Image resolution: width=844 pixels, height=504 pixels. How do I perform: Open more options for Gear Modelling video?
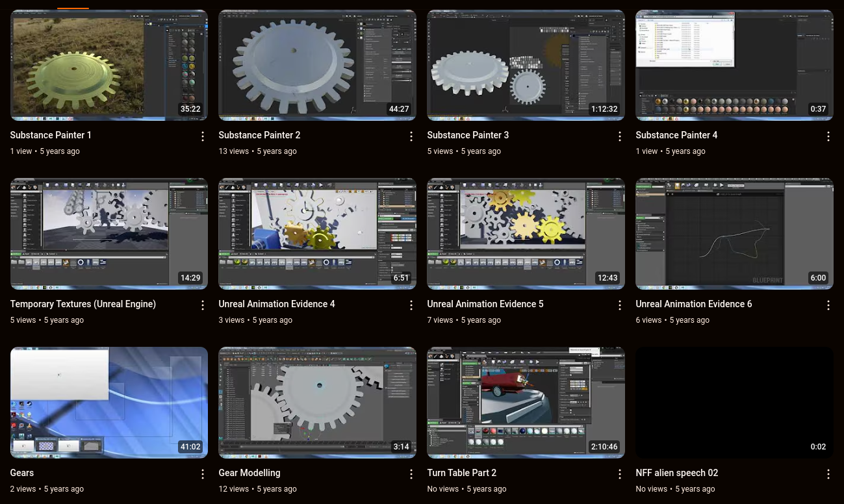[x=411, y=474]
